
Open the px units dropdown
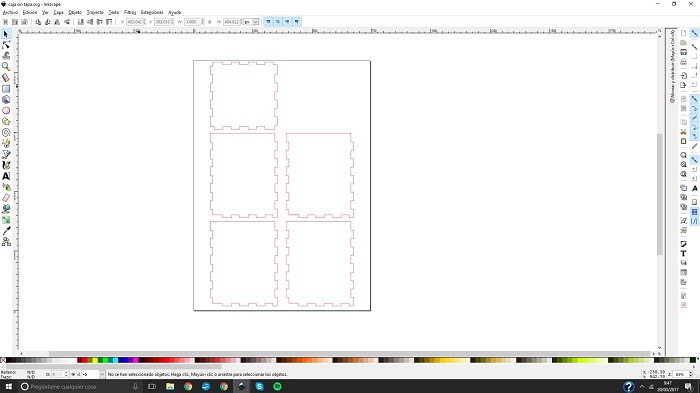coord(255,21)
